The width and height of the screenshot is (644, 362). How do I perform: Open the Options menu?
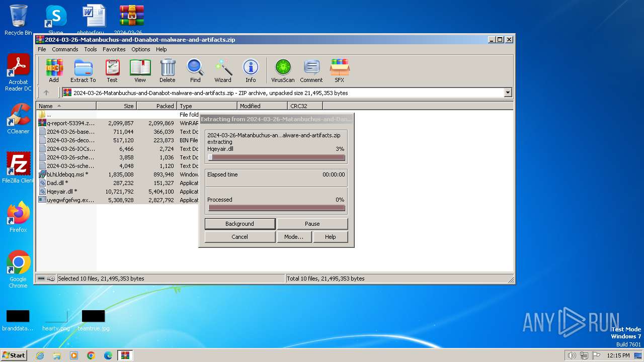(141, 49)
